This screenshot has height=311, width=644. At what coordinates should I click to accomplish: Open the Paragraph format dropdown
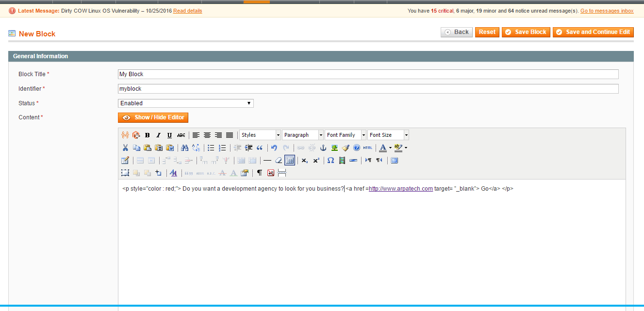303,135
